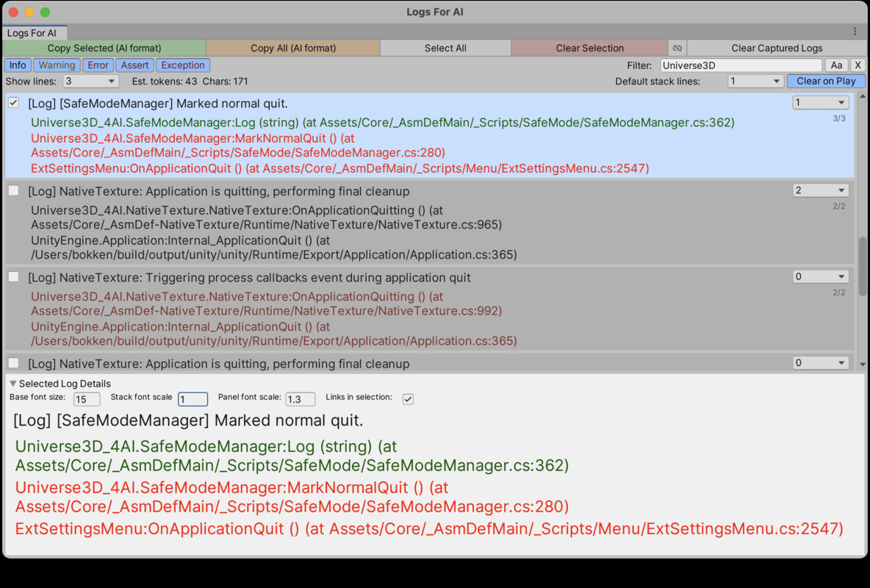Click the Est. tokens: 43 readout
Image resolution: width=870 pixels, height=588 pixels.
[x=165, y=81]
